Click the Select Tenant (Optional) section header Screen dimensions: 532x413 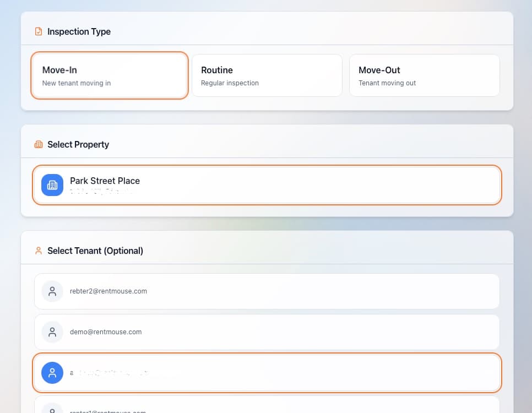tap(96, 251)
